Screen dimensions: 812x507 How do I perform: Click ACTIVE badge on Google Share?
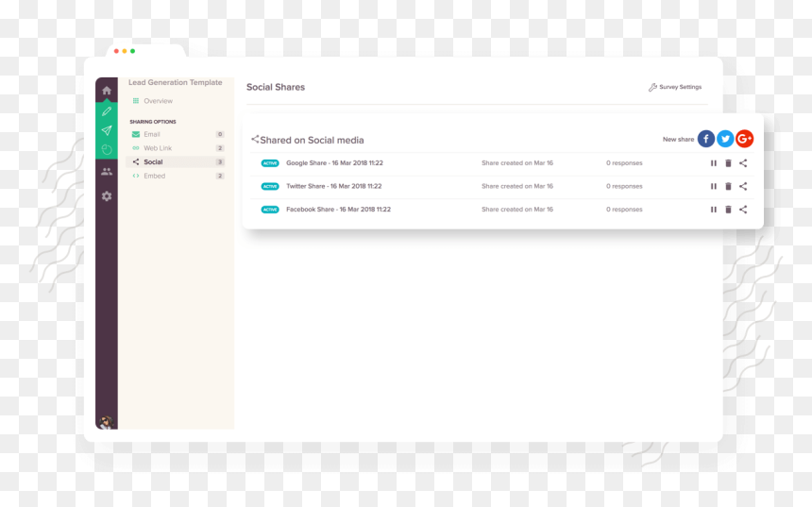pyautogui.click(x=270, y=163)
